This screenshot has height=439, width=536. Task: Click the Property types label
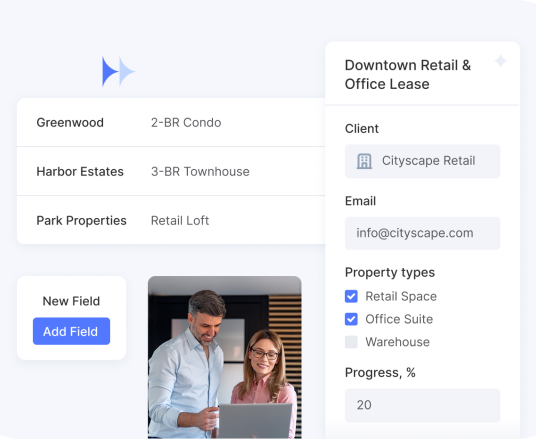point(390,272)
